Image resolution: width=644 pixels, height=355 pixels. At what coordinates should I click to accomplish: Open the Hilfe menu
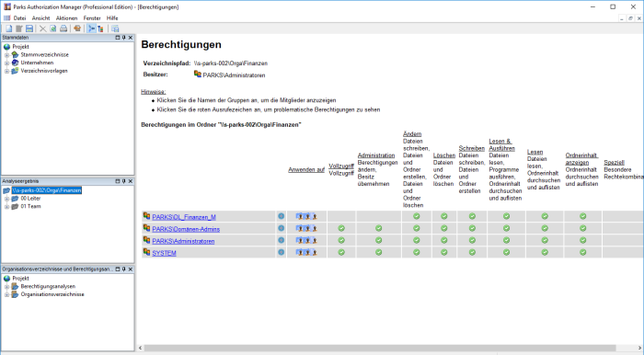112,18
